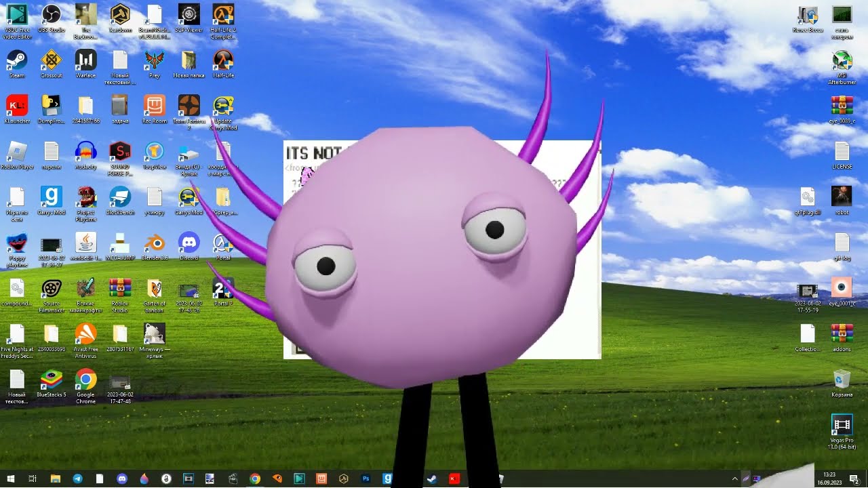Open Task View on the taskbar
This screenshot has height=488, width=868.
tap(33, 479)
